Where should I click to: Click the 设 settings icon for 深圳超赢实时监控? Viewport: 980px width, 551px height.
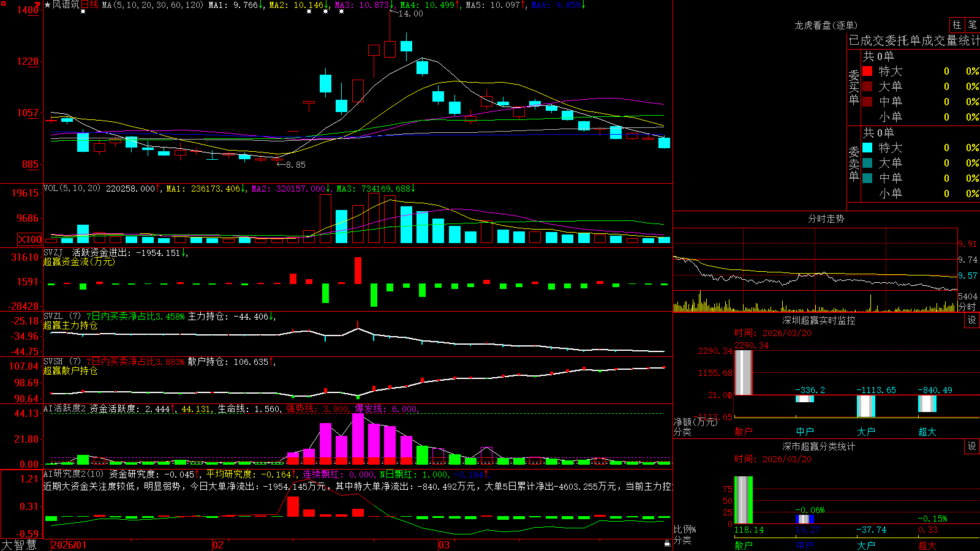pos(972,320)
